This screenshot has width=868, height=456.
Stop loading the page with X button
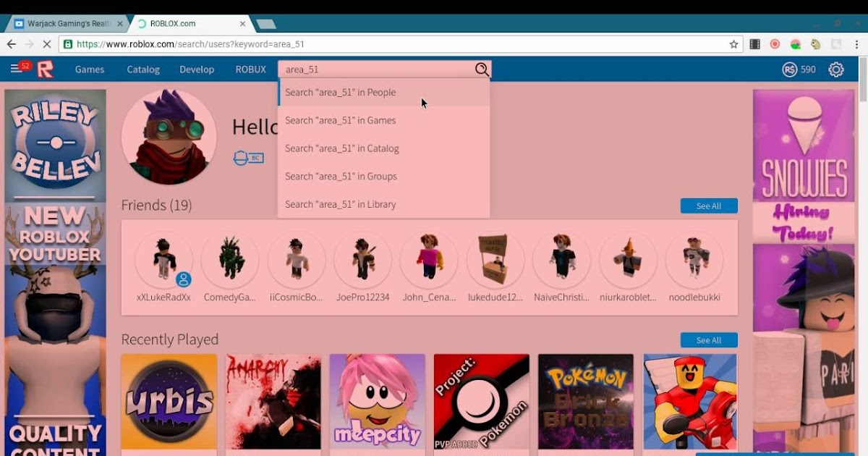tap(46, 44)
